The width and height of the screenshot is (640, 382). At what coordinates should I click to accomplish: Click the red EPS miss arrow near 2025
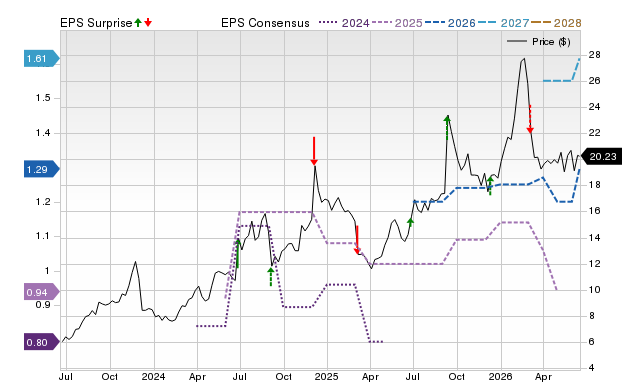pos(314,151)
